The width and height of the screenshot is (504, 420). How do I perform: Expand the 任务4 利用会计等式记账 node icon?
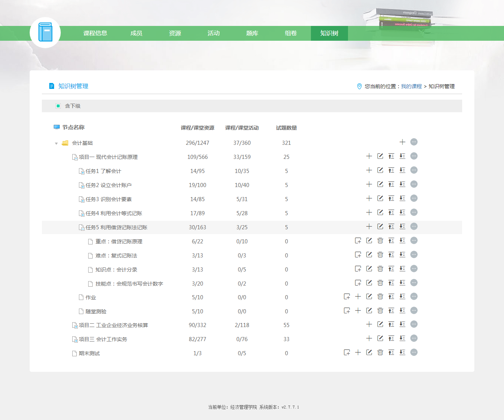pyautogui.click(x=82, y=214)
